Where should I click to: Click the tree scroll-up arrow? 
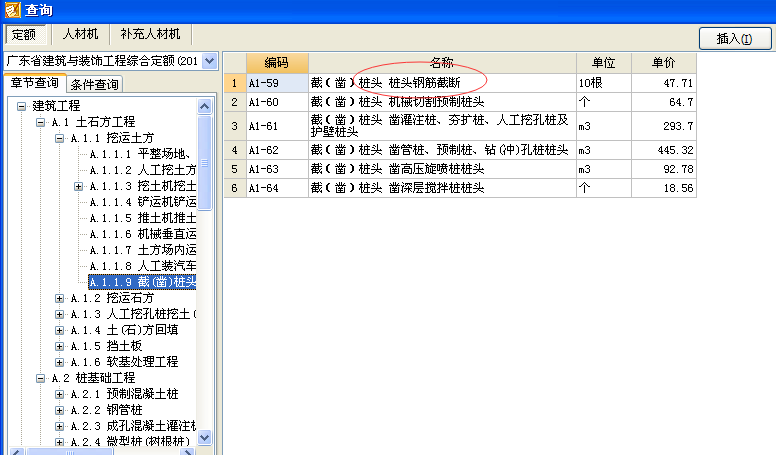[204, 106]
